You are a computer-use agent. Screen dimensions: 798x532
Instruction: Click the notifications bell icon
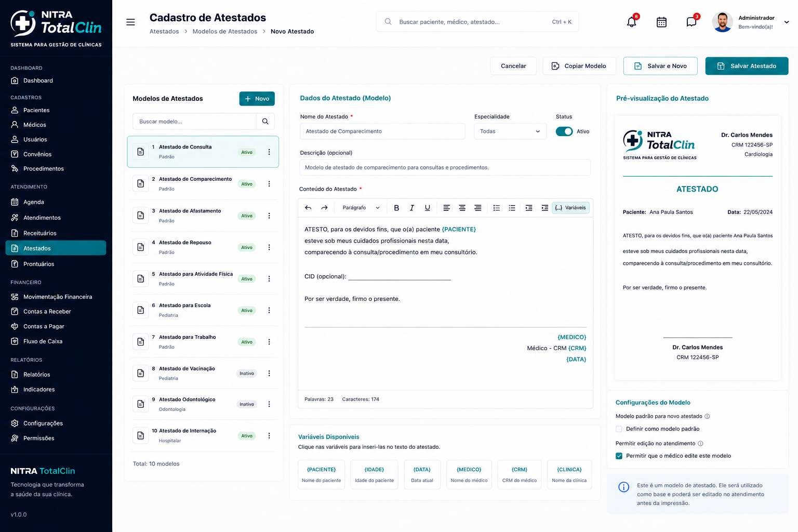[631, 22]
